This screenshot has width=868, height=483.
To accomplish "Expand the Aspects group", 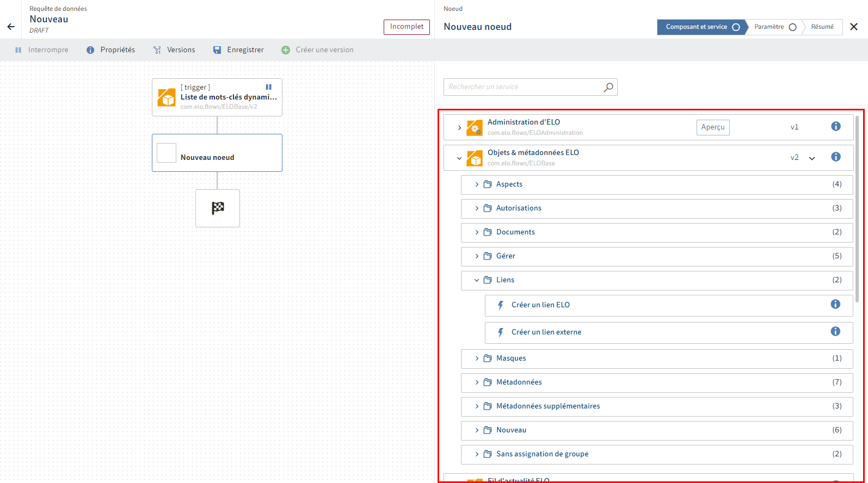I will [x=477, y=184].
